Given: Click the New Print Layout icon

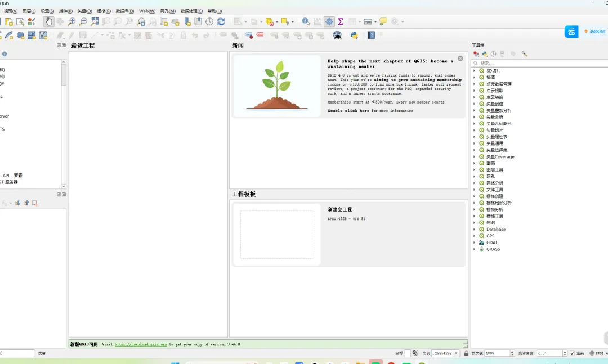Looking at the screenshot, I should pos(8,22).
